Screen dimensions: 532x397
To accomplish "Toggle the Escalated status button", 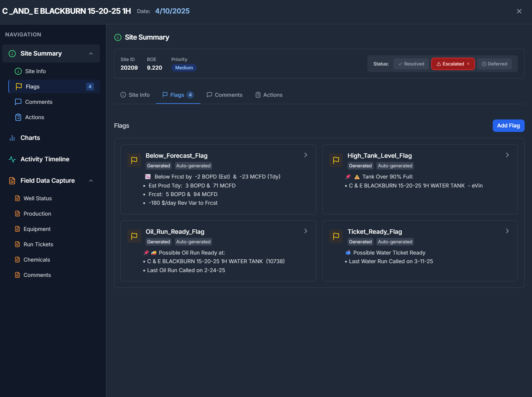I will 453,64.
